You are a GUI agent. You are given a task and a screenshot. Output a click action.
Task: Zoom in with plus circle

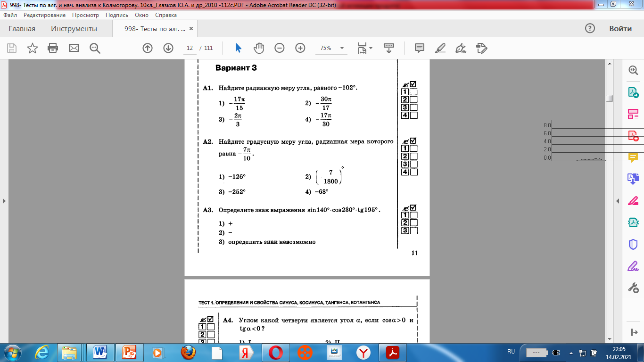(x=300, y=48)
